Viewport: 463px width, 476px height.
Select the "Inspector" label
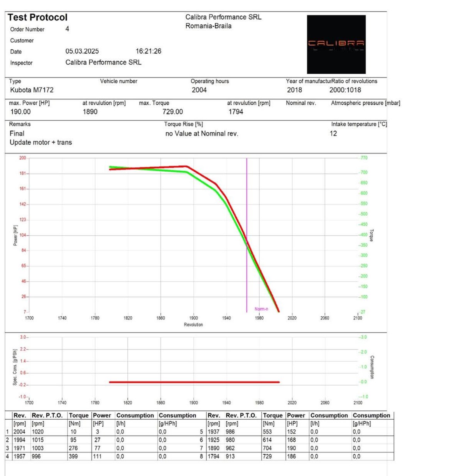[x=21, y=63]
